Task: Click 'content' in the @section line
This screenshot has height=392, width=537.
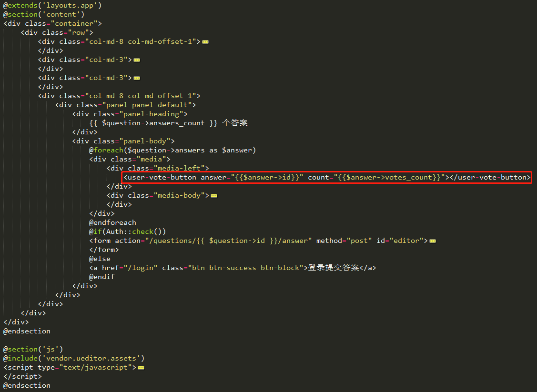Action: pos(61,14)
